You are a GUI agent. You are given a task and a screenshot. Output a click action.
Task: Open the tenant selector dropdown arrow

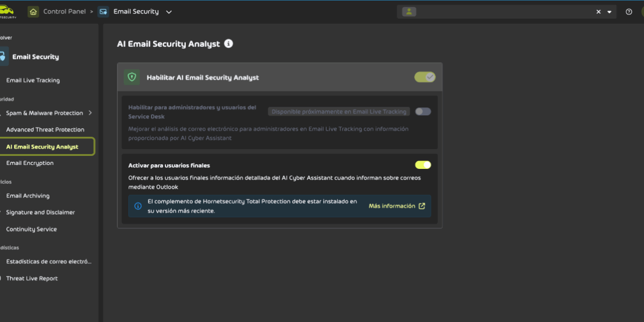coord(610,12)
